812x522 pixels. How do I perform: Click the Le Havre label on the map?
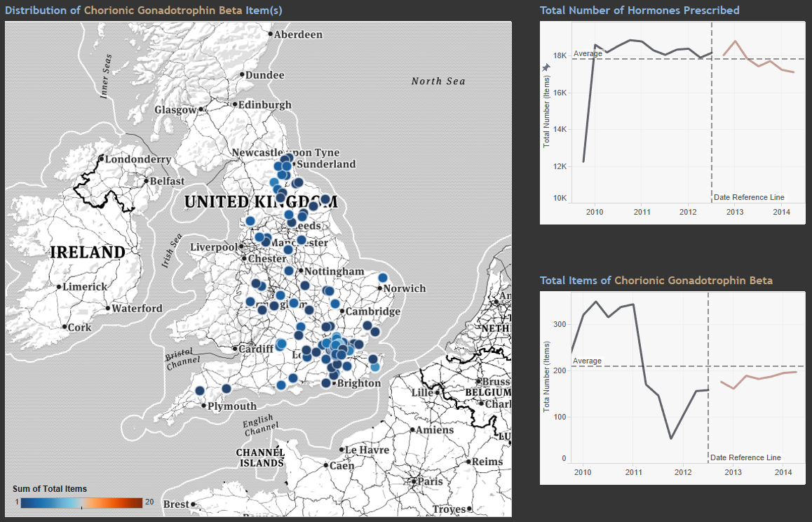[x=367, y=450]
